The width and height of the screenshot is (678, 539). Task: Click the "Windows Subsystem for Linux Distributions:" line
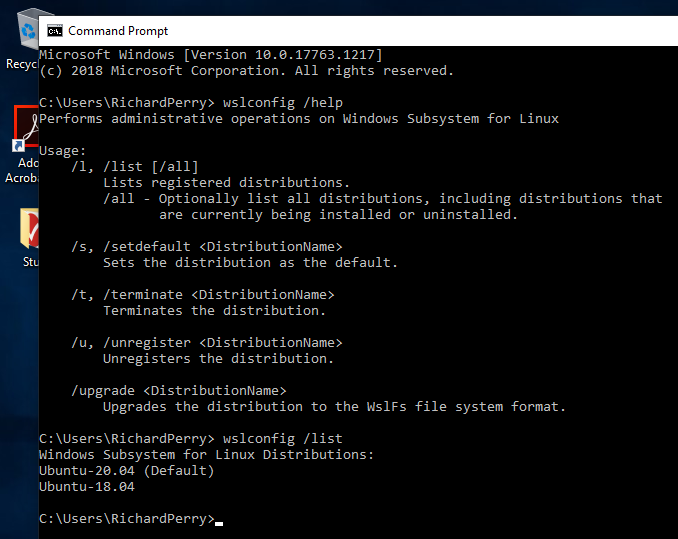206,455
